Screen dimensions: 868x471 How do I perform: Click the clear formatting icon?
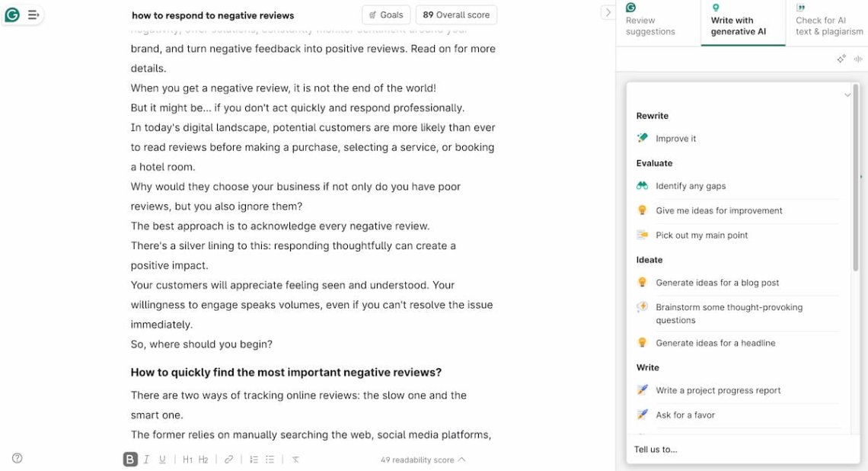[295, 459]
